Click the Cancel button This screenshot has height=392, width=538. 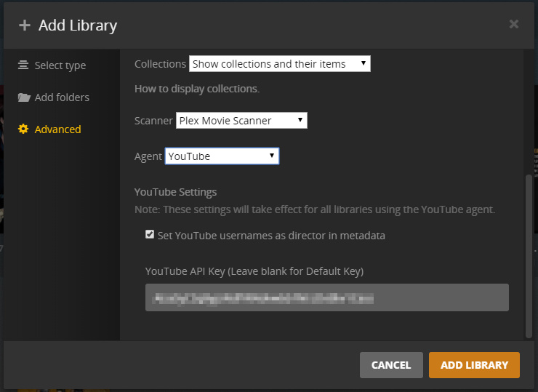tap(391, 365)
